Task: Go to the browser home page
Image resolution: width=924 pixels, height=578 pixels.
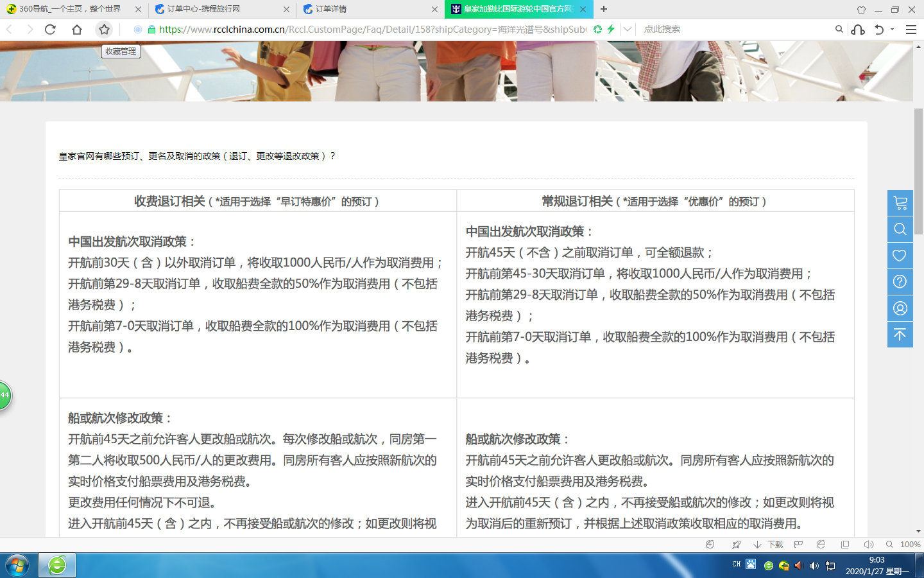Action: 77,30
